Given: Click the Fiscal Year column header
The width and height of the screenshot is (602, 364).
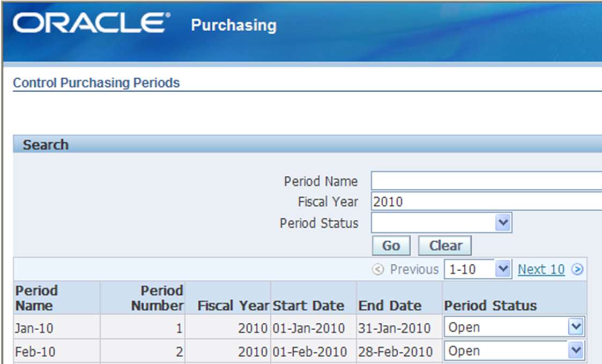Looking at the screenshot, I should [233, 306].
